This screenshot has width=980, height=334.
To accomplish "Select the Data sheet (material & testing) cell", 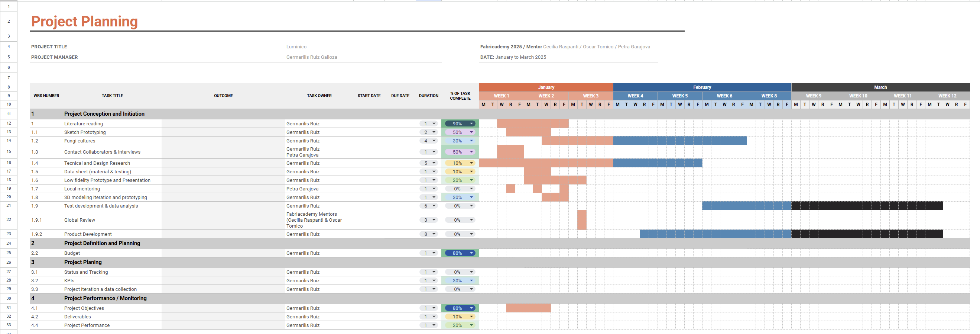I will 112,171.
